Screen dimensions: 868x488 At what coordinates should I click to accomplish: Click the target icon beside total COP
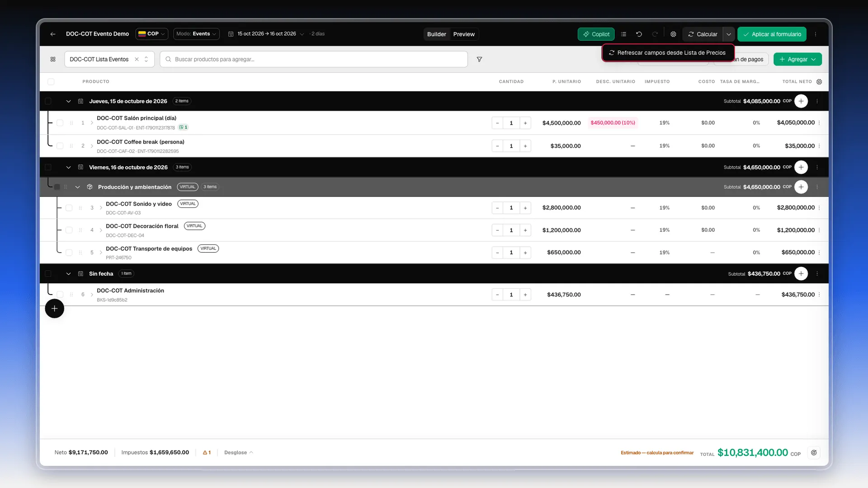point(814,452)
